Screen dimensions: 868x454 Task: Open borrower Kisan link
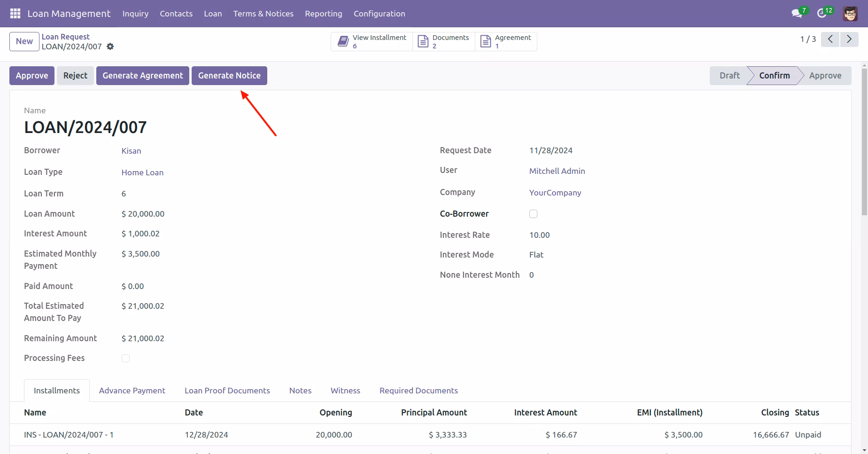[132, 151]
